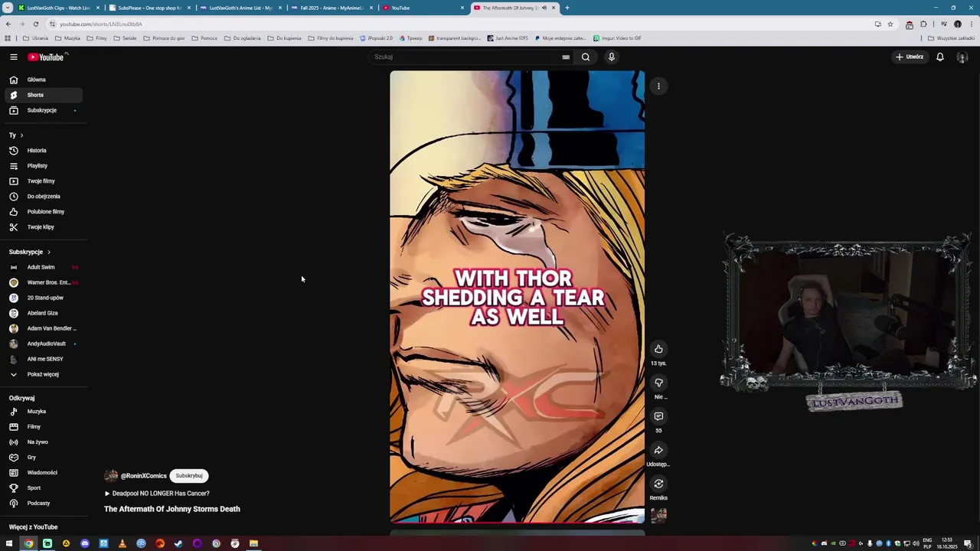Open VLC from the taskbar
The image size is (980, 551).
coord(122,543)
